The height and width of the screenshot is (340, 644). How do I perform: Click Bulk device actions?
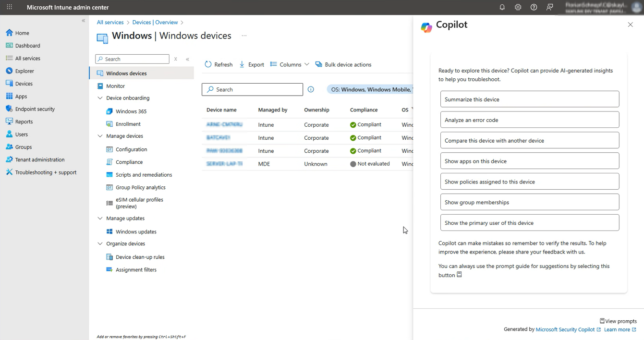click(343, 64)
